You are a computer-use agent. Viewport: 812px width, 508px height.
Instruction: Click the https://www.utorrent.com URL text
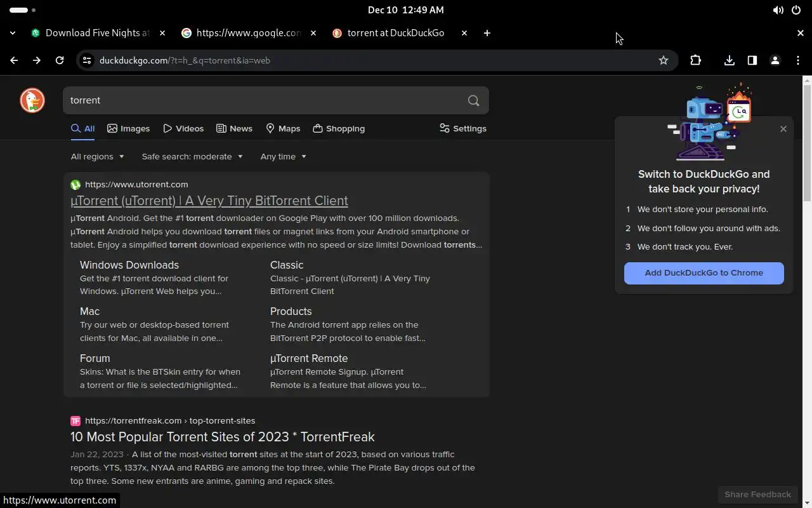coord(136,185)
